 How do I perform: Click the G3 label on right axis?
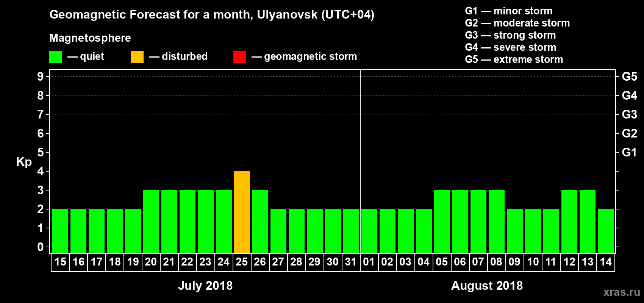click(630, 114)
